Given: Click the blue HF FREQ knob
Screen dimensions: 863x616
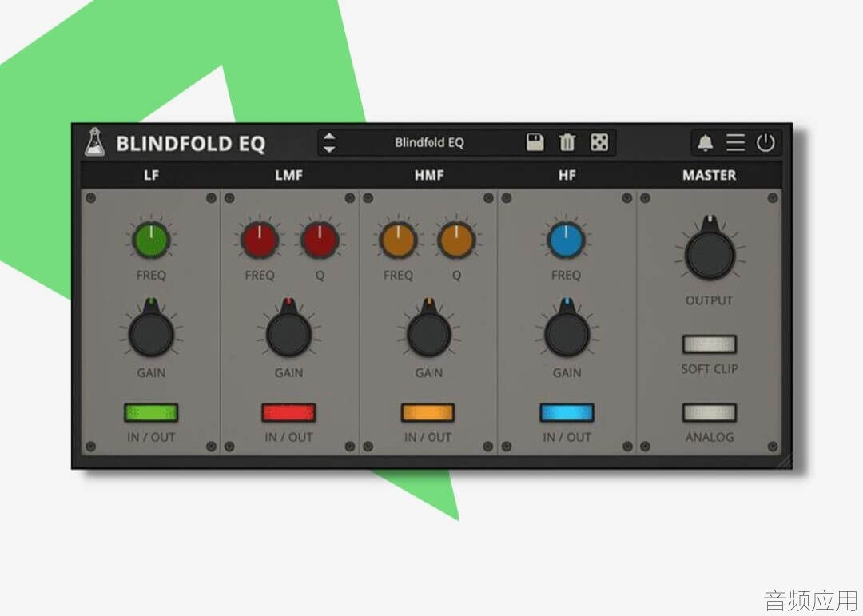Looking at the screenshot, I should tap(566, 240).
